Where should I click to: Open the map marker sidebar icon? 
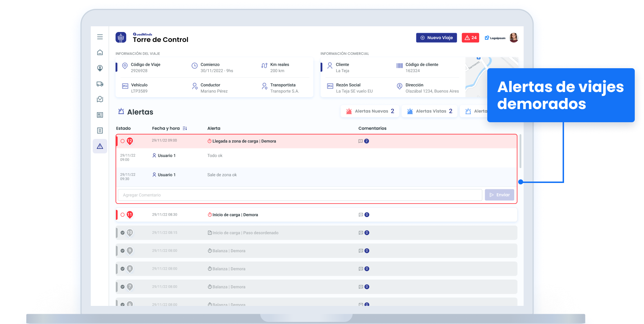100,99
